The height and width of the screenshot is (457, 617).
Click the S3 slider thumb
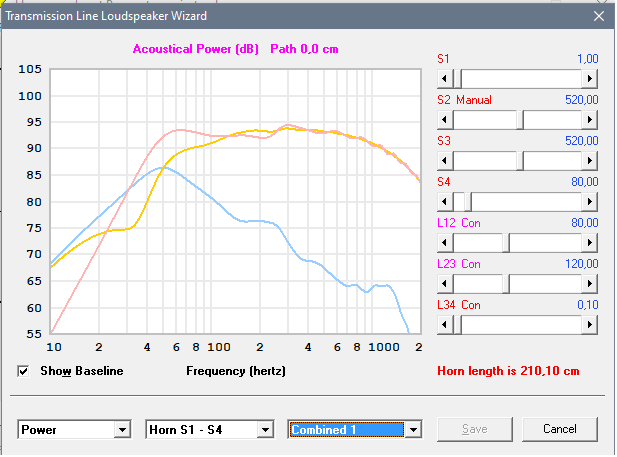coord(520,159)
